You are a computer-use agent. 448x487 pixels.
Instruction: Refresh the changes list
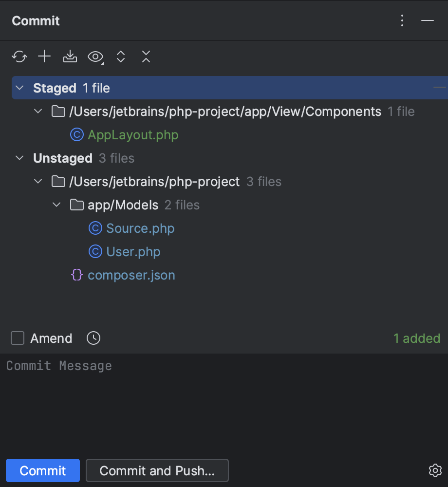tap(19, 56)
